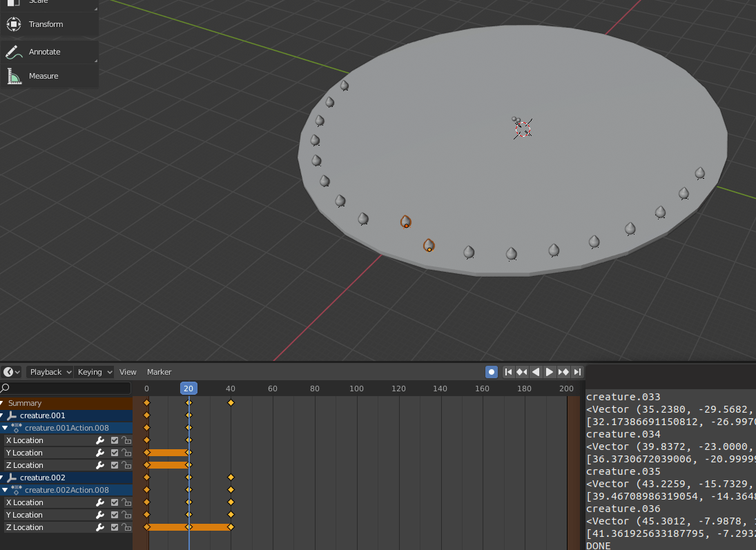Step back to the previous keyframe
Viewport: 756px width, 550px height.
click(x=522, y=372)
